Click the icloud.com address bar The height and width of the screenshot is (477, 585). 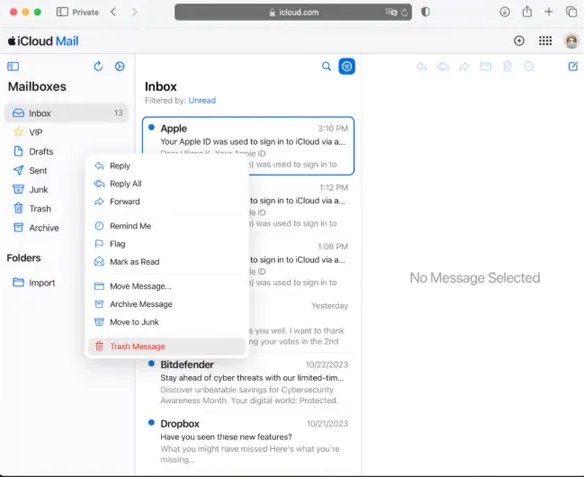(x=293, y=12)
